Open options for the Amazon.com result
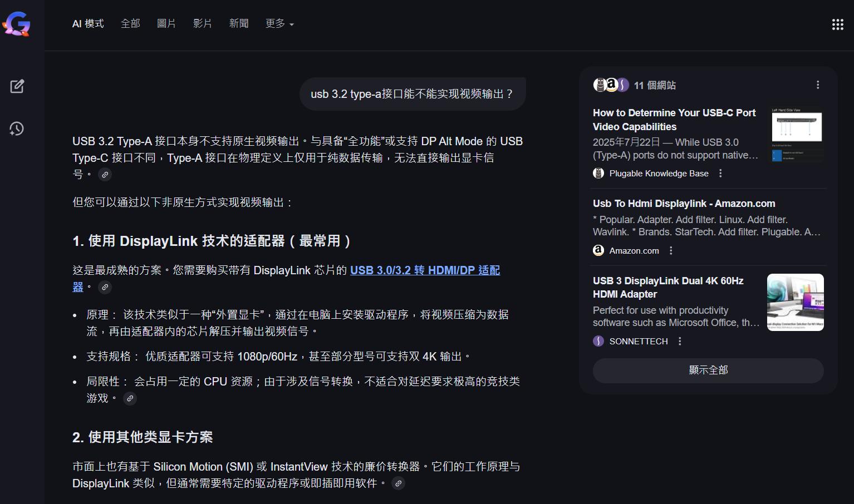854x504 pixels. (671, 251)
